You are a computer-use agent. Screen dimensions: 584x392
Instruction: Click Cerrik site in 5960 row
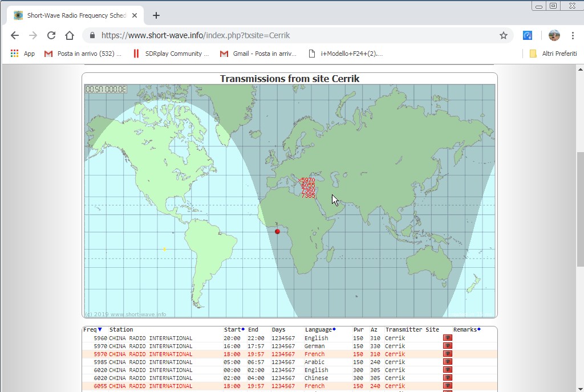point(395,338)
